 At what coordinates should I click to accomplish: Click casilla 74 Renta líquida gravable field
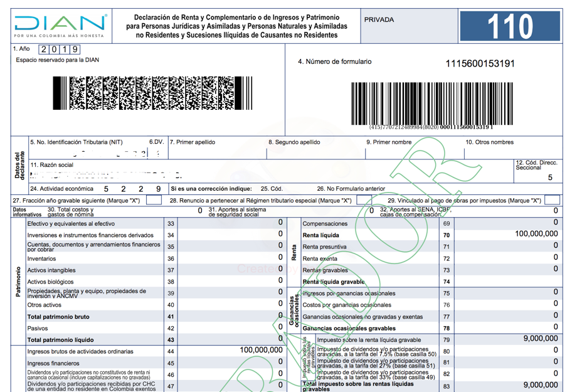509,280
